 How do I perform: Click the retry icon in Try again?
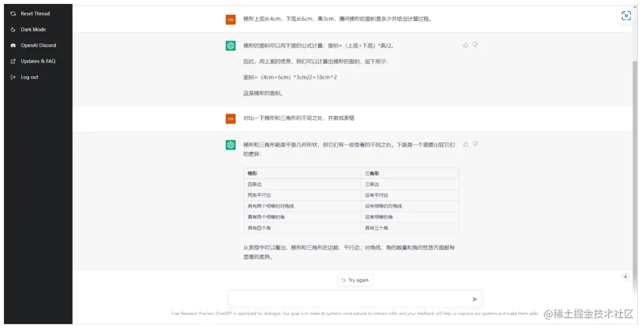(x=343, y=280)
